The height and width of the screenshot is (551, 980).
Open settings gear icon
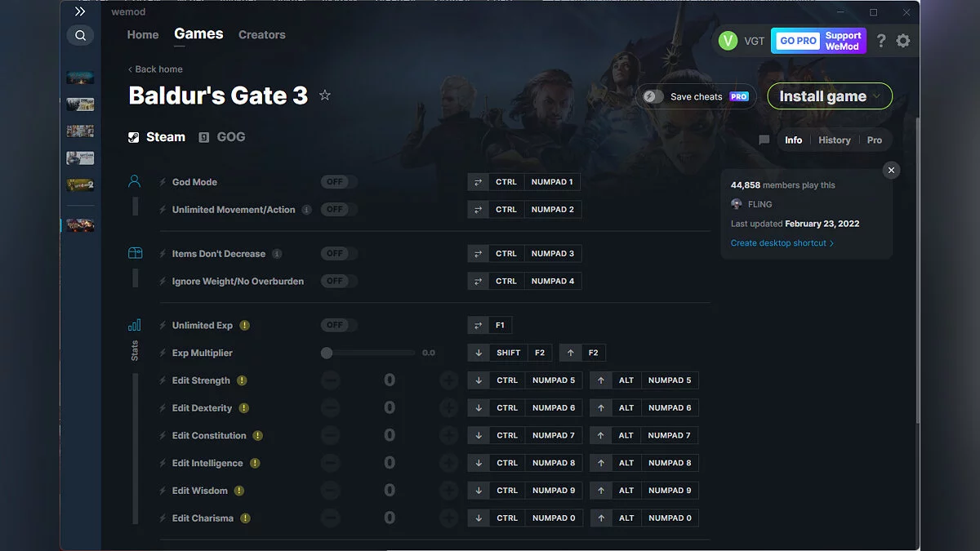coord(902,41)
